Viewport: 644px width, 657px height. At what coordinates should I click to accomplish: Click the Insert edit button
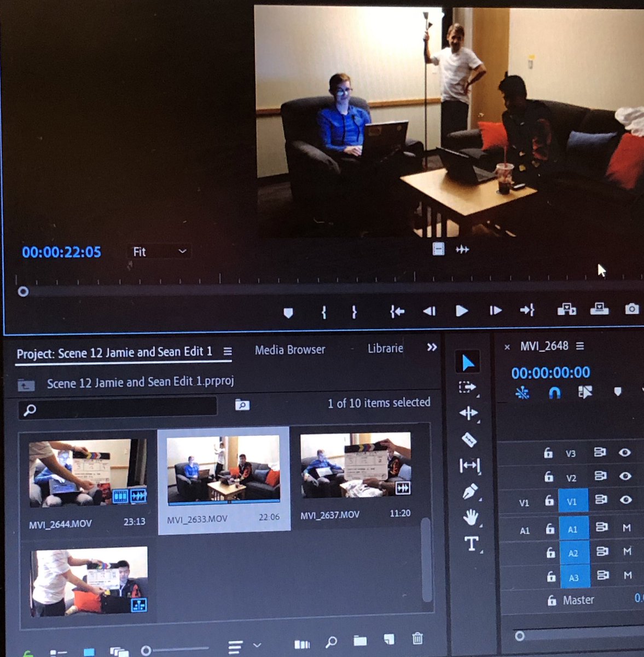[x=566, y=309]
